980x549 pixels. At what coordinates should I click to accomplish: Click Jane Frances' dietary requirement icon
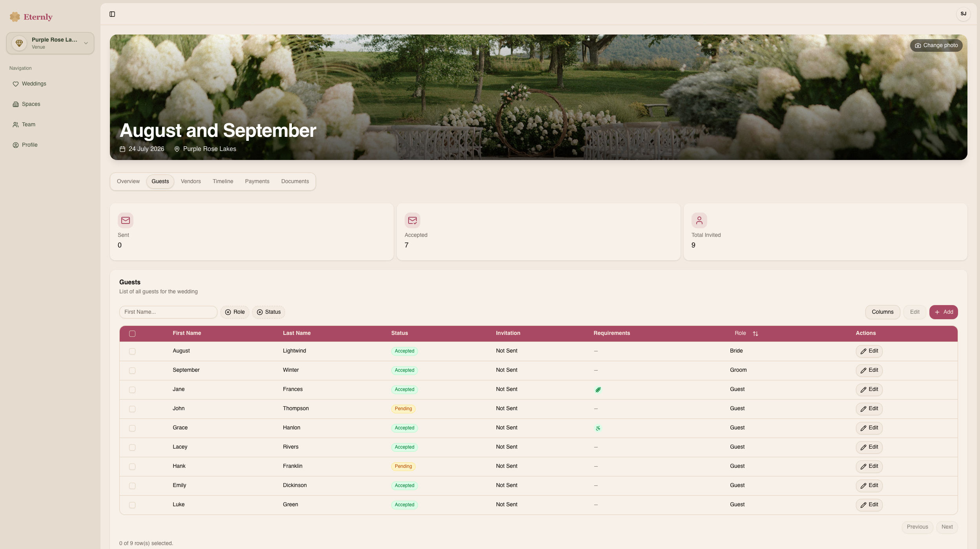pos(598,390)
